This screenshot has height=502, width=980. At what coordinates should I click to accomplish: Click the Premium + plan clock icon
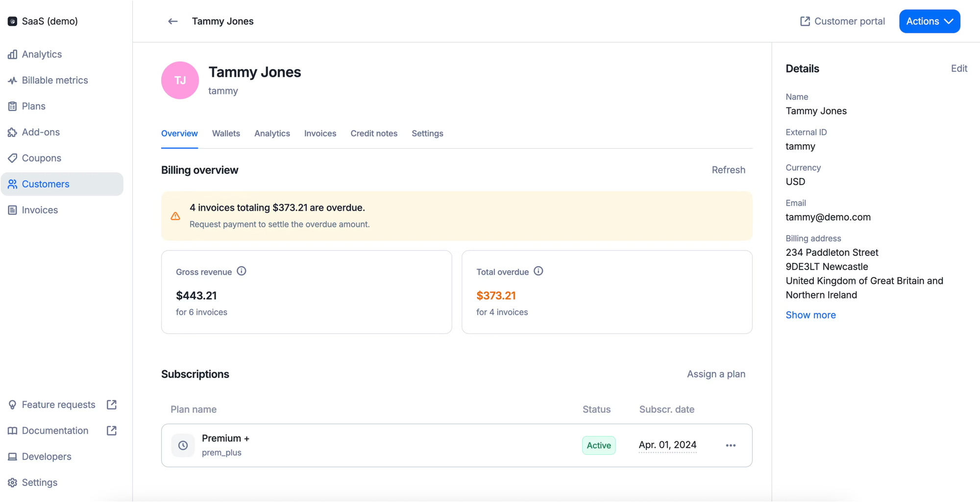183,445
